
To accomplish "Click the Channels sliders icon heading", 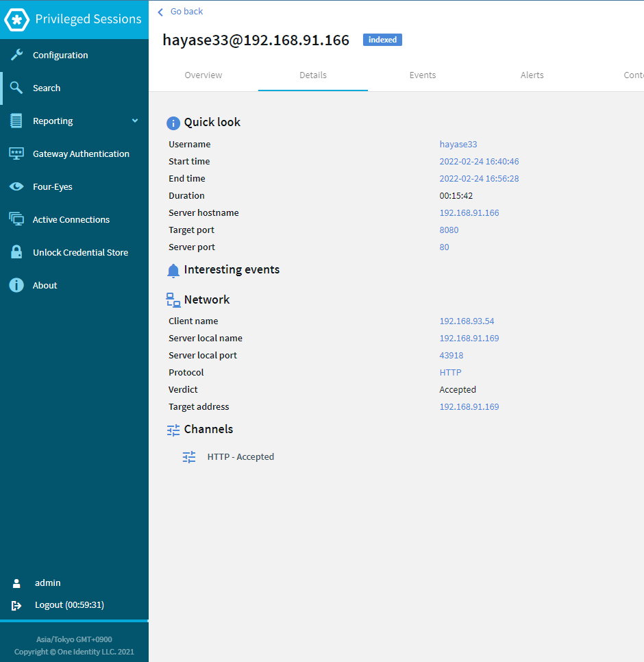I will (x=173, y=430).
